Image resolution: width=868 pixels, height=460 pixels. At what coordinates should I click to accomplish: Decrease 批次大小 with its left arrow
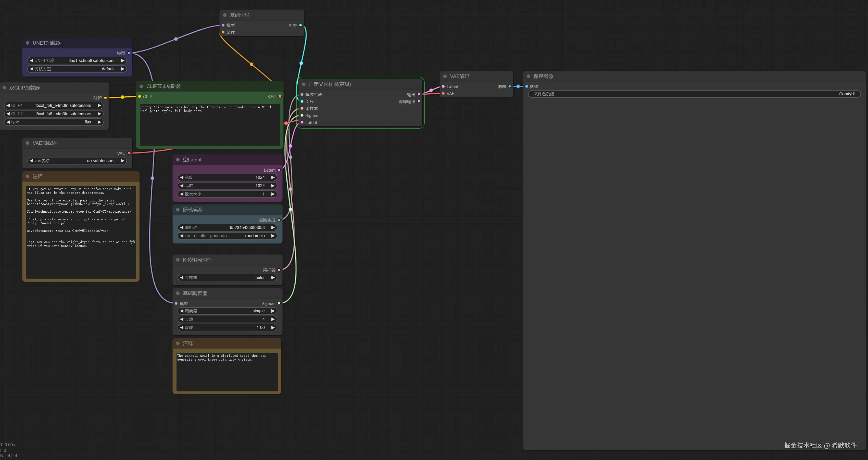tap(182, 194)
